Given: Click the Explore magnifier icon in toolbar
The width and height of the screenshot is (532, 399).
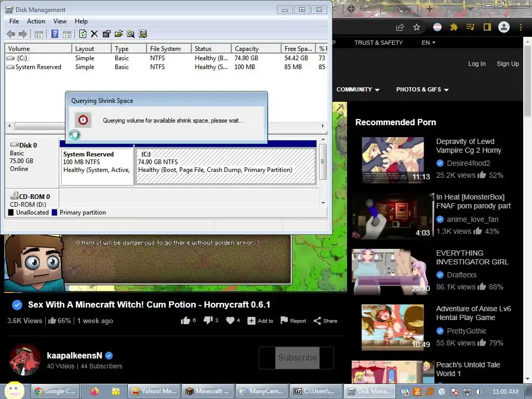Looking at the screenshot, I should (x=130, y=34).
